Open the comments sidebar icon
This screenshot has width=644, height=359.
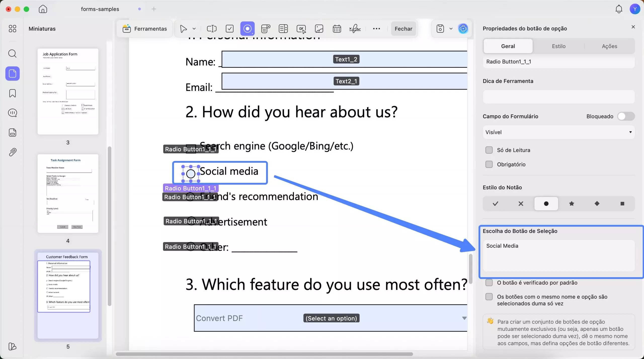tap(12, 113)
